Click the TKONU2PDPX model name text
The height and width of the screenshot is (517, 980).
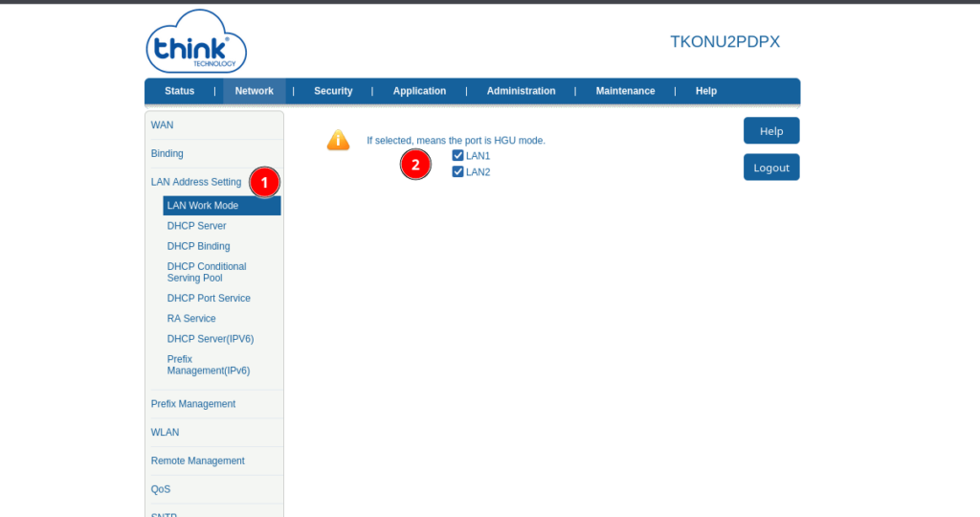tap(725, 41)
